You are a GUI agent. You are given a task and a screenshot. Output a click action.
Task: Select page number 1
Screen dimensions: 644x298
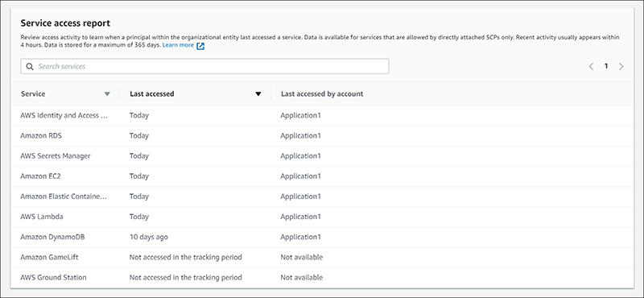pyautogui.click(x=606, y=66)
